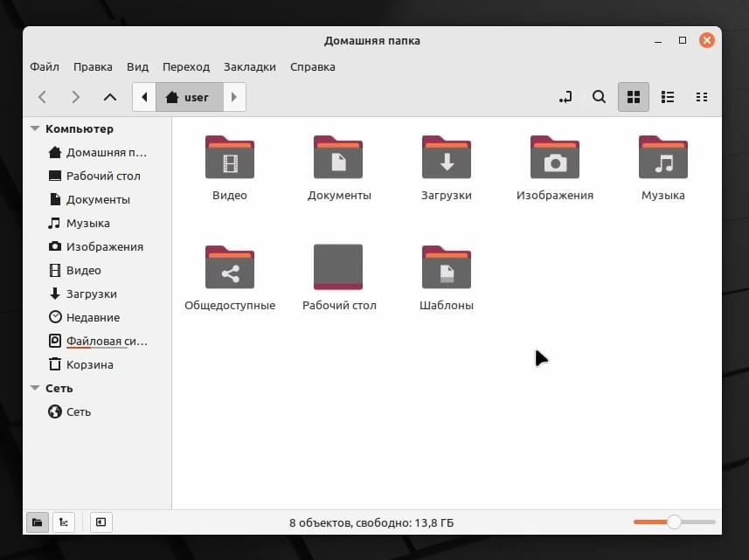Collapse the Компьютер section
The width and height of the screenshot is (749, 560).
point(35,128)
